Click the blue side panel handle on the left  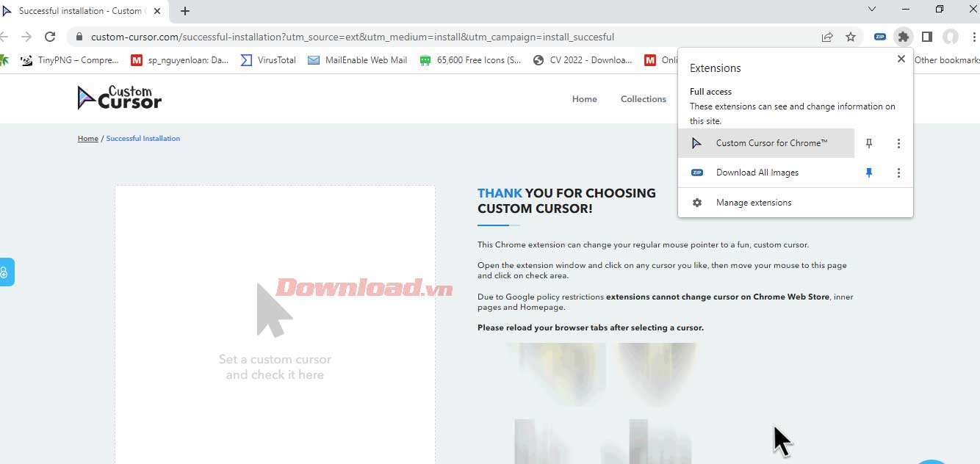pyautogui.click(x=7, y=272)
